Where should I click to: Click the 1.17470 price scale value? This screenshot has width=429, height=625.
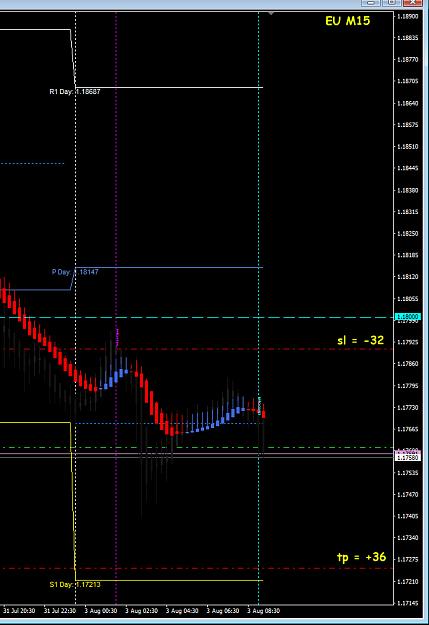408,494
